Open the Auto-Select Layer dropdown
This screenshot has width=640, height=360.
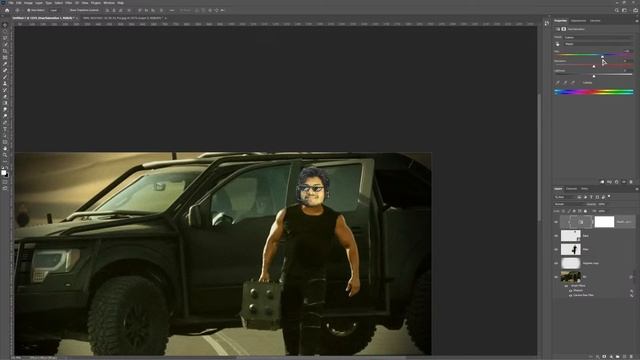55,10
